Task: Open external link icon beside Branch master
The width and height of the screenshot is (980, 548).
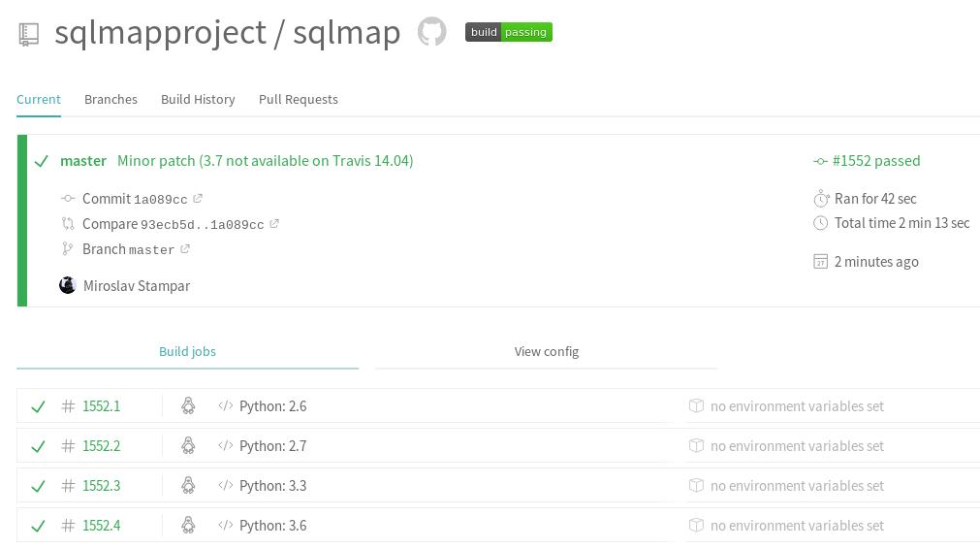Action: [x=185, y=249]
